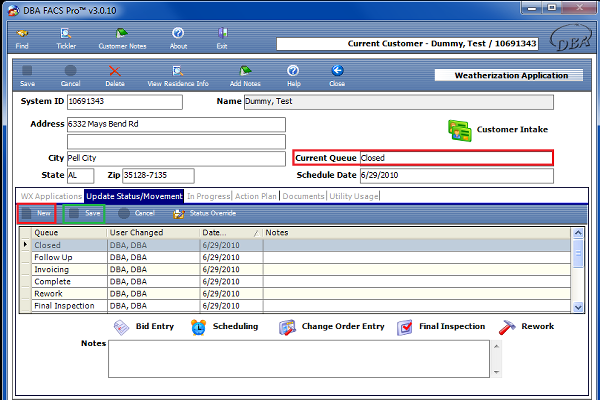Open Final Inspection
This screenshot has width=600, height=400.
[441, 327]
